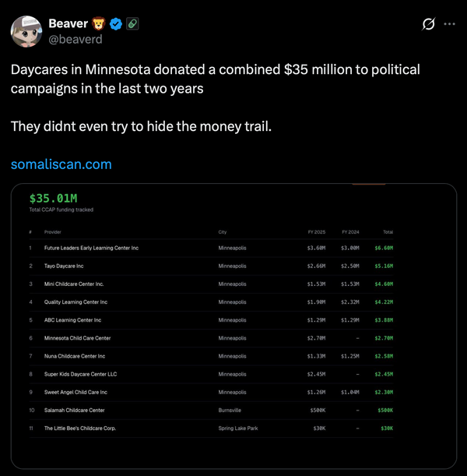The width and height of the screenshot is (467, 476).
Task: Click the post text about Minnesota daycares
Action: [x=215, y=79]
